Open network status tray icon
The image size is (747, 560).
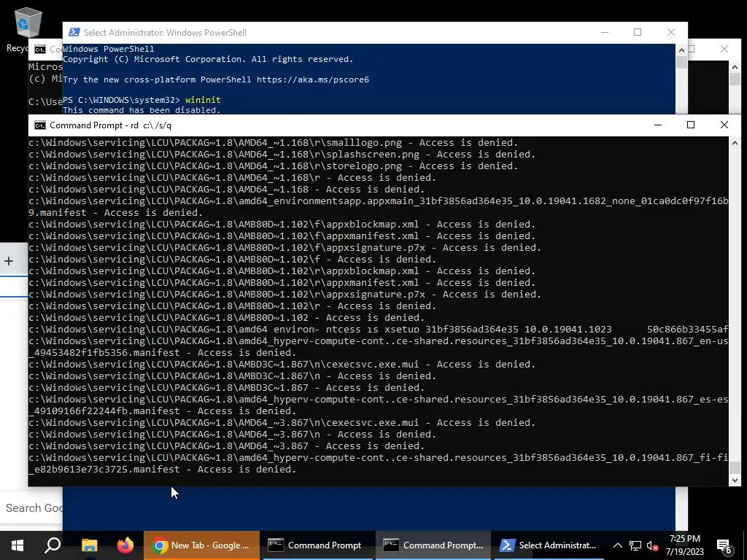[x=635, y=545]
